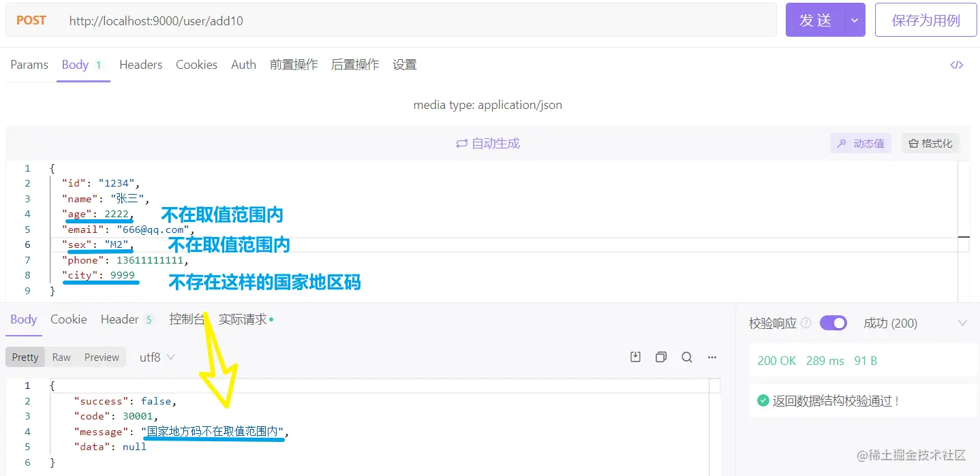Switch to the response Cookie tab
The height and width of the screenshot is (476, 980).
click(69, 319)
